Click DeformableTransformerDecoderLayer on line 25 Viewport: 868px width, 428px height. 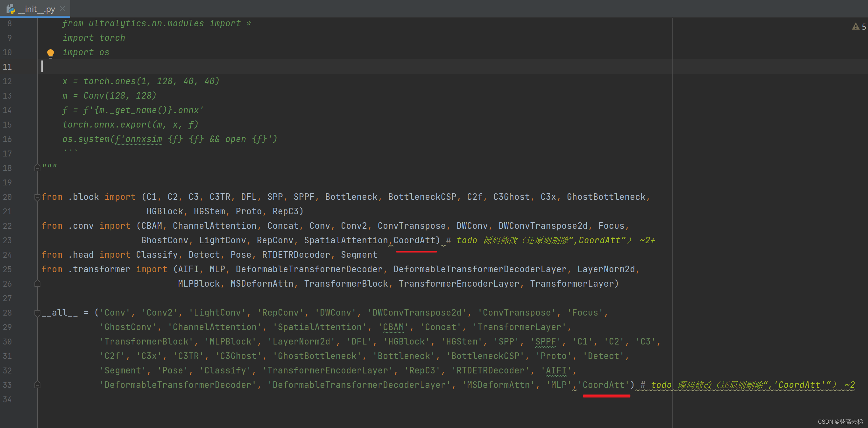coord(480,270)
